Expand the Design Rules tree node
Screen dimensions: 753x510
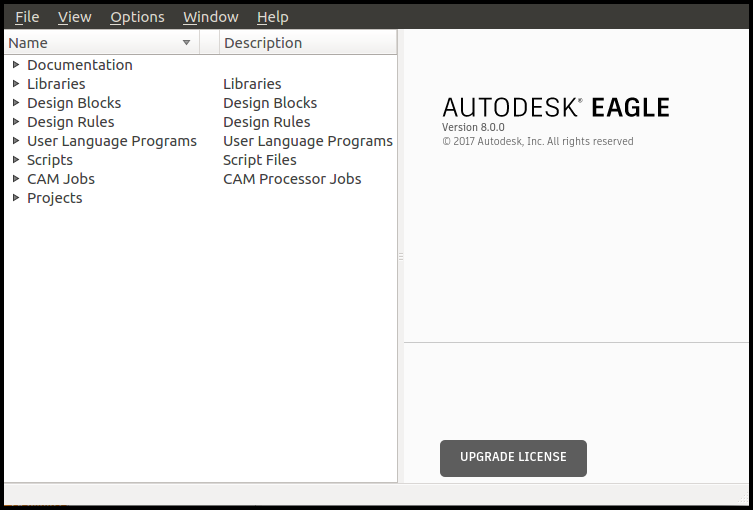coord(16,122)
